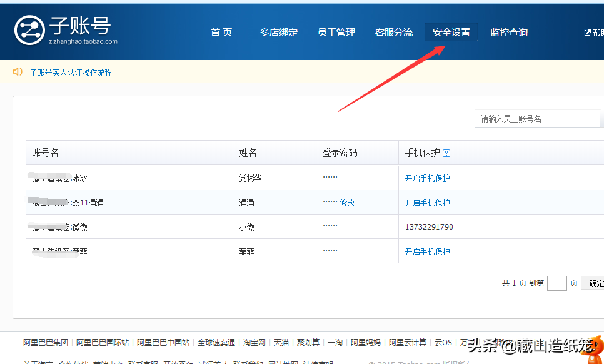604x364 pixels.
Task: Open 监控查询 tab
Action: pos(509,33)
